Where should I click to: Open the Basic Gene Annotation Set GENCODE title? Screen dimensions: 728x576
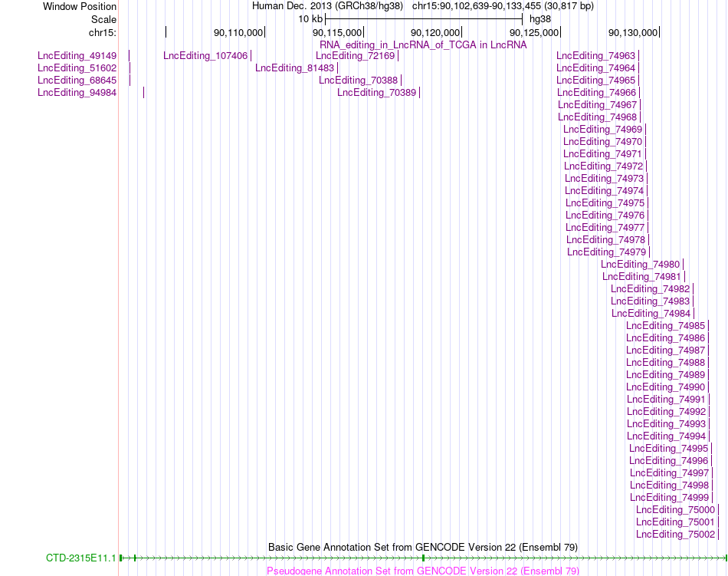pos(423,547)
